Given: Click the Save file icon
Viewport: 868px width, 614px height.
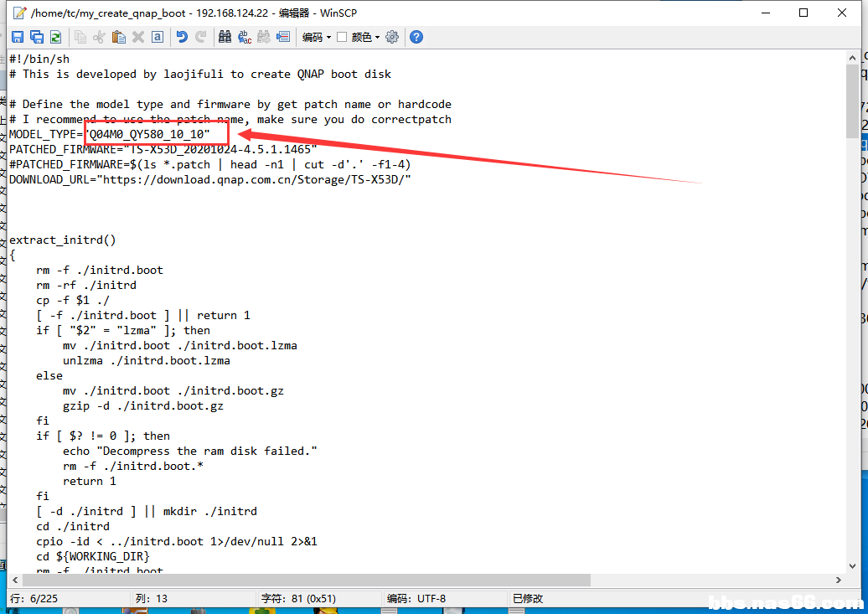Looking at the screenshot, I should pos(18,37).
